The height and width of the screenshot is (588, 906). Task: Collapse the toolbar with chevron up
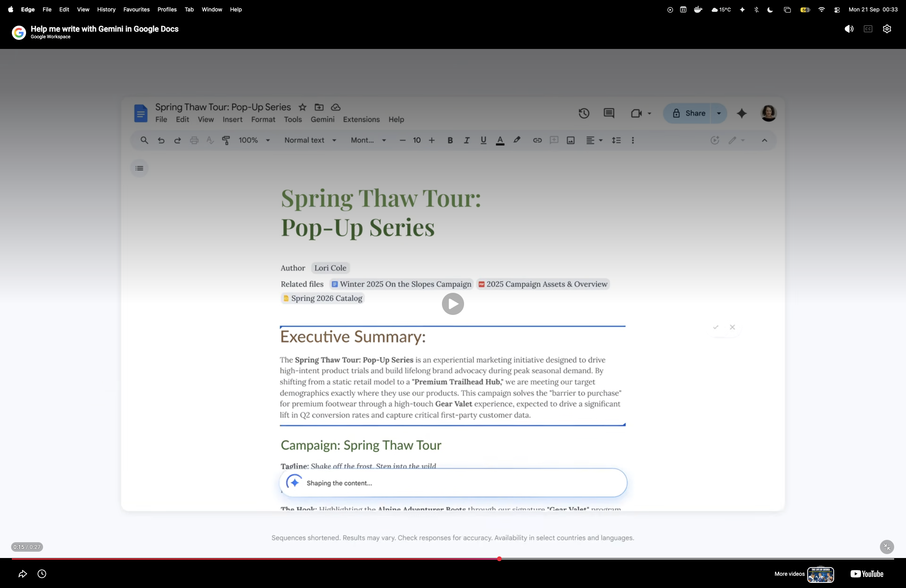pyautogui.click(x=765, y=140)
